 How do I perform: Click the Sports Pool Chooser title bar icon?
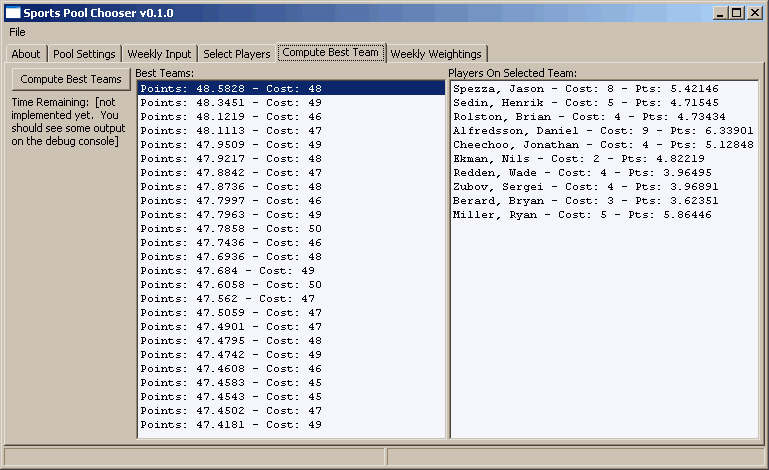coord(13,12)
